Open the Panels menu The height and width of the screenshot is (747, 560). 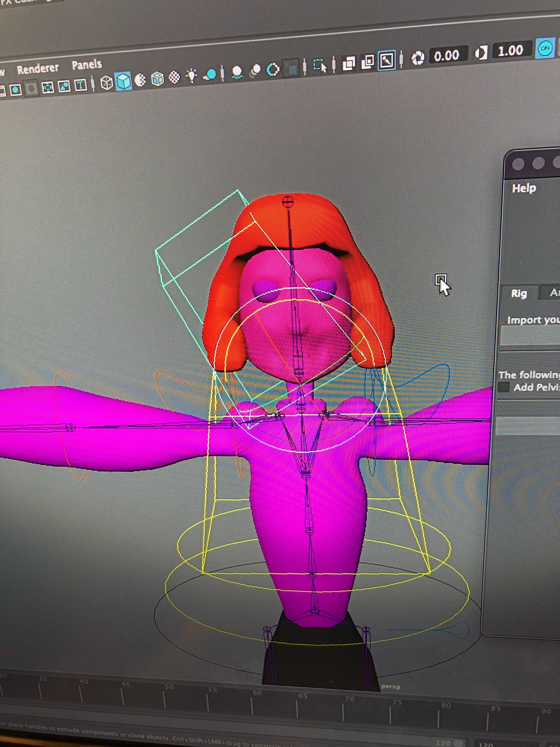point(86,64)
